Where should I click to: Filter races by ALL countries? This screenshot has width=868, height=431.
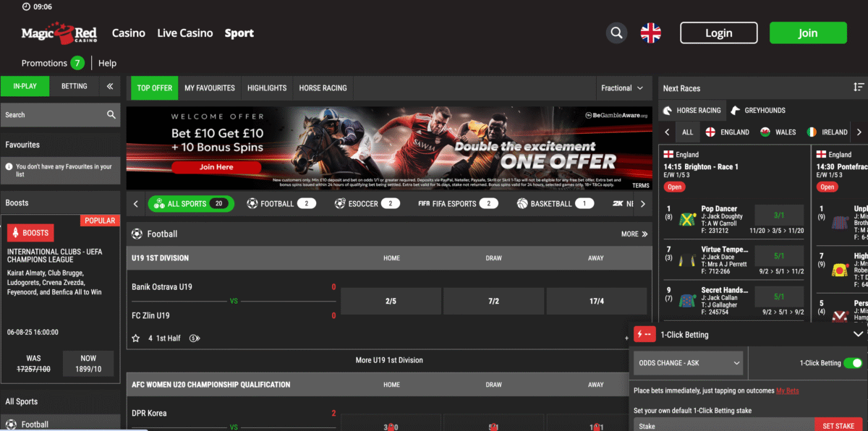coord(687,132)
